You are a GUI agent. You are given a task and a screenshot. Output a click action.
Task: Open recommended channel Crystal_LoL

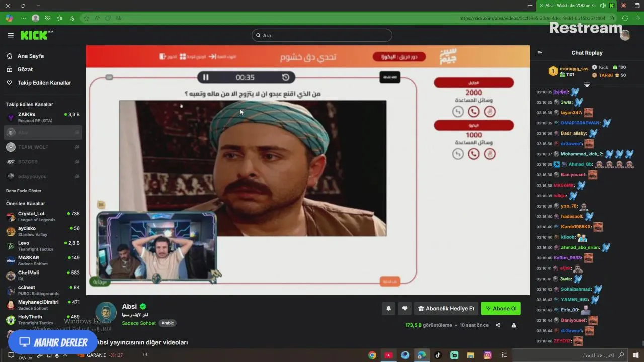pos(43,217)
